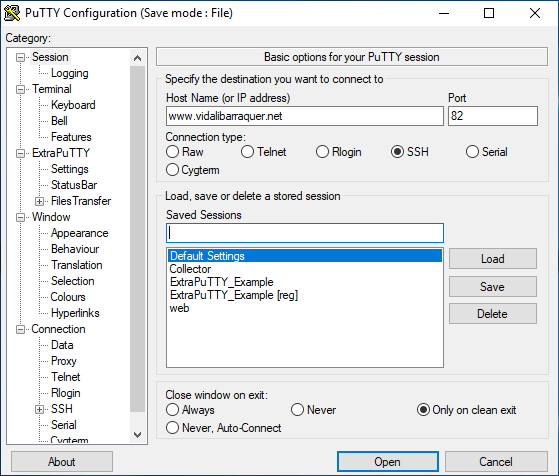Viewport: 559px width, 476px height.
Task: Select ExtraPuTTY_Example [reg] saved session
Action: coord(305,295)
